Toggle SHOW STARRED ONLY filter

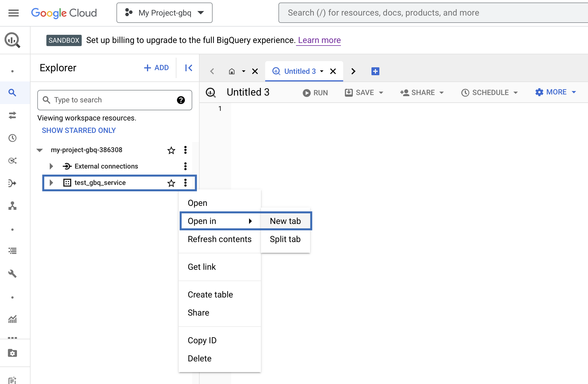click(79, 130)
